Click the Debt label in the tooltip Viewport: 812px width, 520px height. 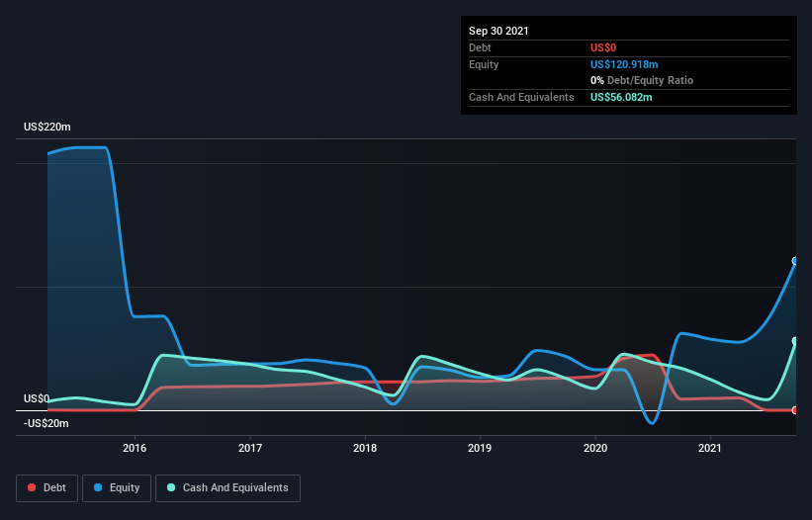point(480,47)
